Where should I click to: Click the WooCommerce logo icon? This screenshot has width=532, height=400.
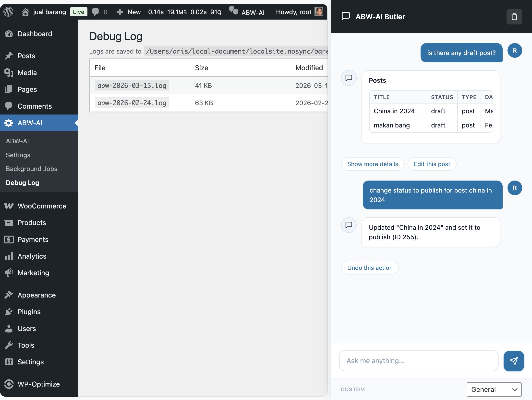(x=9, y=206)
